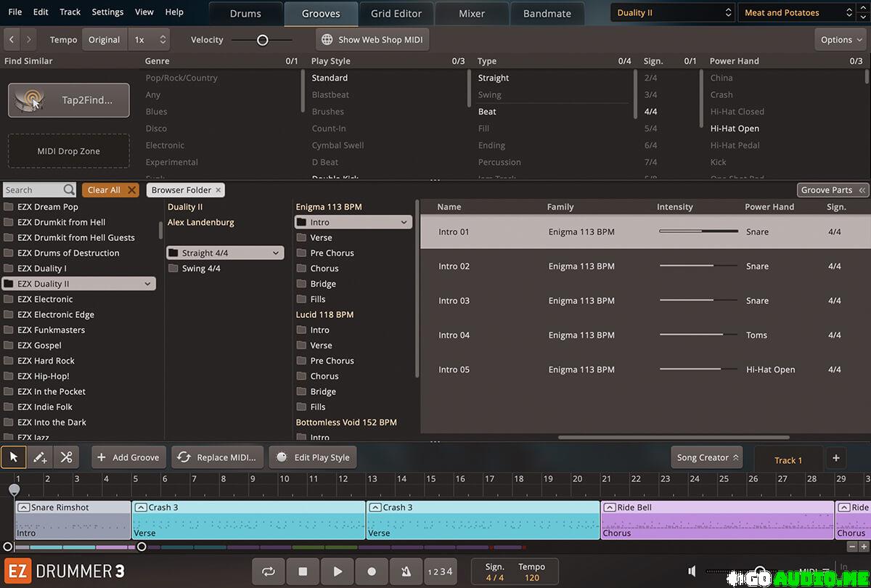Open the EZX Hard Rock folder
Image resolution: width=871 pixels, height=588 pixels.
(x=46, y=361)
